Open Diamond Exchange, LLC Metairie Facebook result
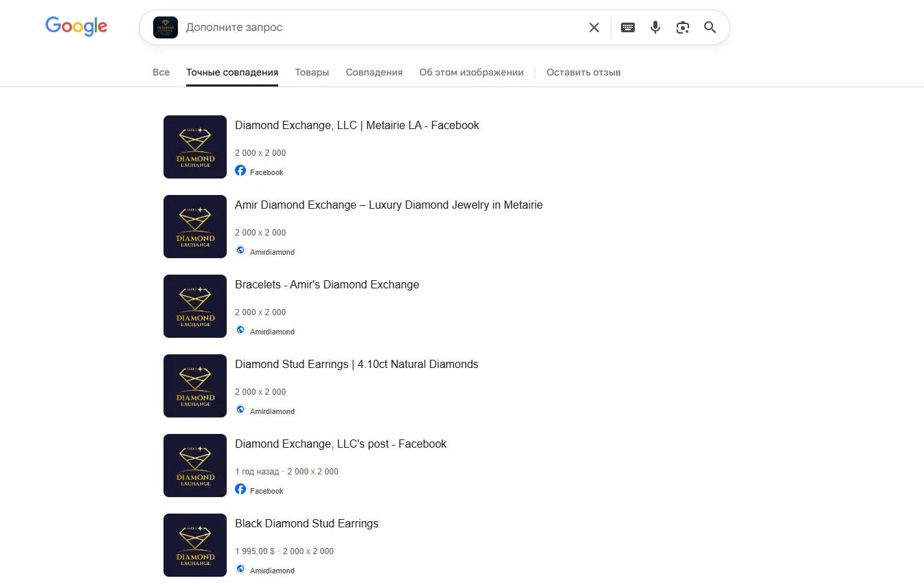The image size is (924, 585). coord(357,125)
